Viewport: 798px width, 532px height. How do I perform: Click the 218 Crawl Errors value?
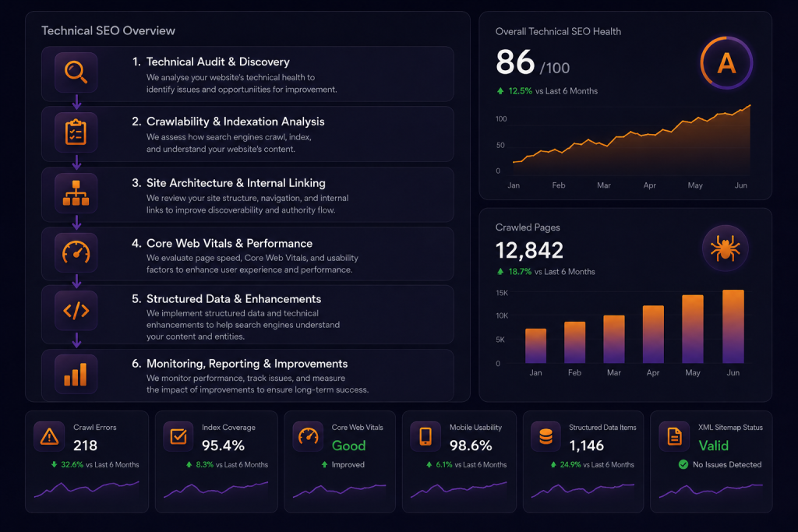pyautogui.click(x=85, y=446)
